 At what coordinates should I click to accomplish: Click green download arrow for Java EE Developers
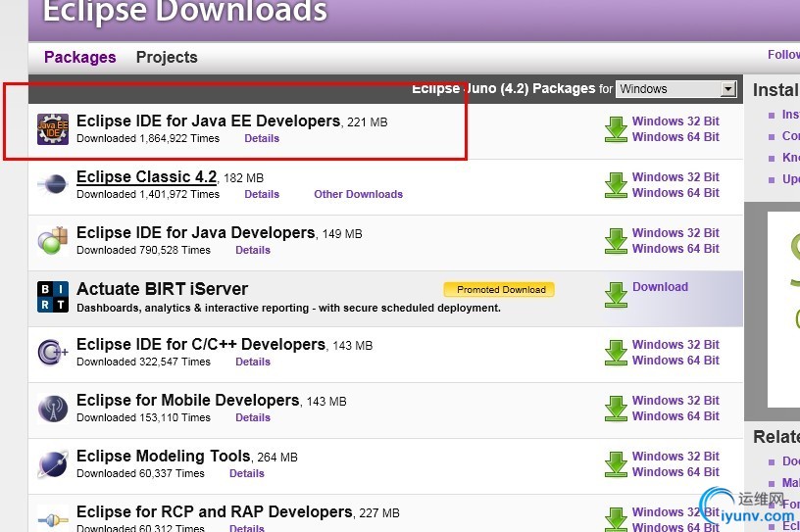[x=616, y=129]
